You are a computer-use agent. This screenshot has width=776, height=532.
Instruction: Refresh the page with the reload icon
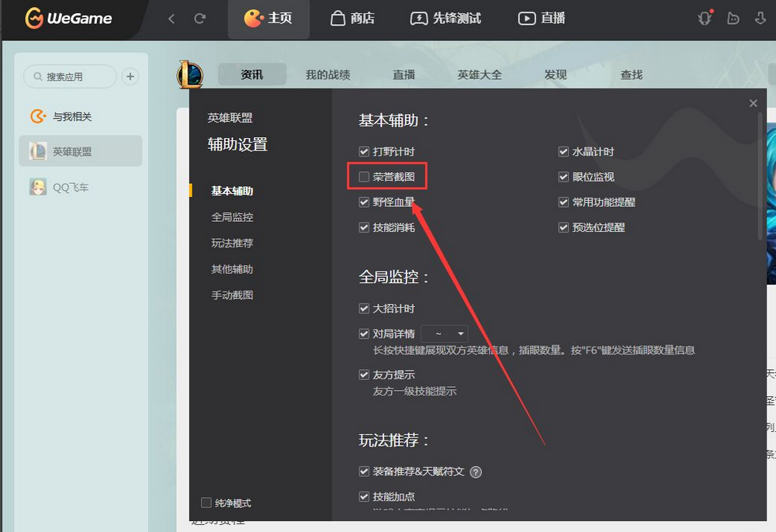[200, 19]
